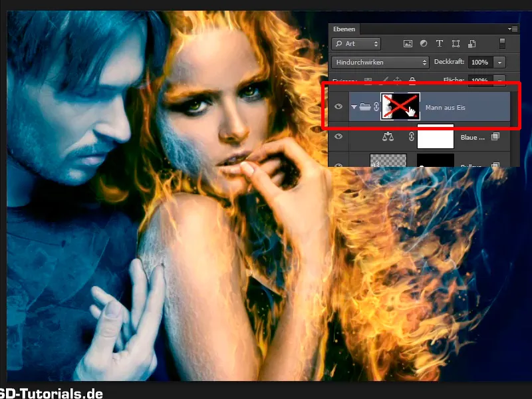Hide the Blaue adjustment layer
The height and width of the screenshot is (399, 532).
(338, 136)
